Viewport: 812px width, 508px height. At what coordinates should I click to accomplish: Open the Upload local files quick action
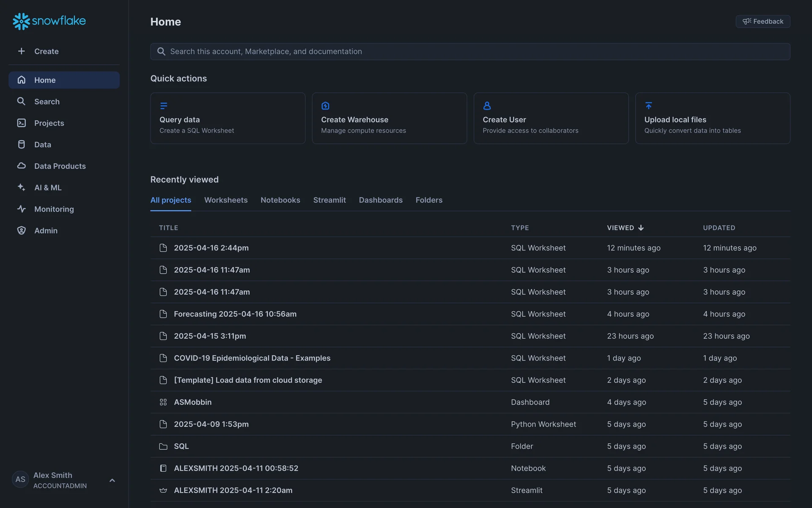(x=712, y=118)
